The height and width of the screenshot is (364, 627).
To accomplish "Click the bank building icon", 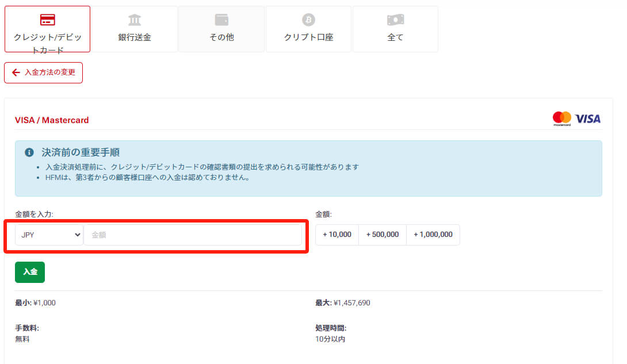I will point(135,20).
